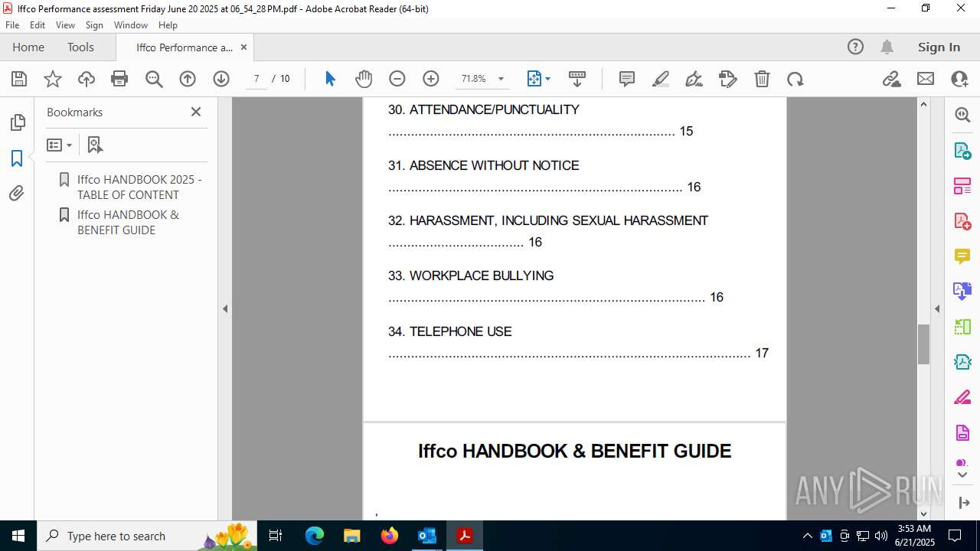Go to the next page
Viewport: 980px width, 551px height.
pyautogui.click(x=221, y=79)
